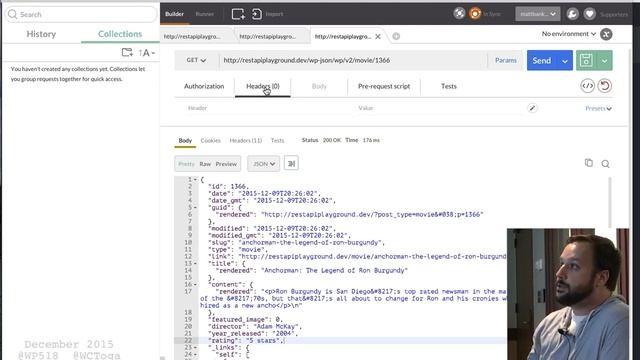The height and width of the screenshot is (360, 640).
Task: Select the Runner tab
Action: pos(204,14)
